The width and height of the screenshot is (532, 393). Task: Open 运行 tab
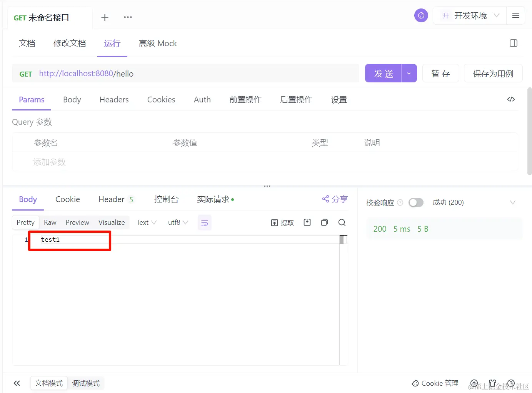(x=112, y=43)
